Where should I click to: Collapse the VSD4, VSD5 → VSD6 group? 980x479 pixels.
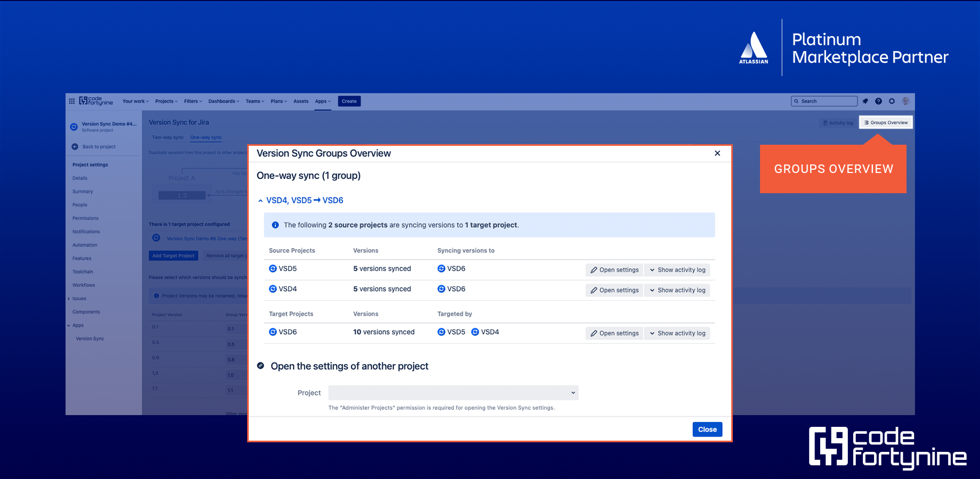point(260,201)
